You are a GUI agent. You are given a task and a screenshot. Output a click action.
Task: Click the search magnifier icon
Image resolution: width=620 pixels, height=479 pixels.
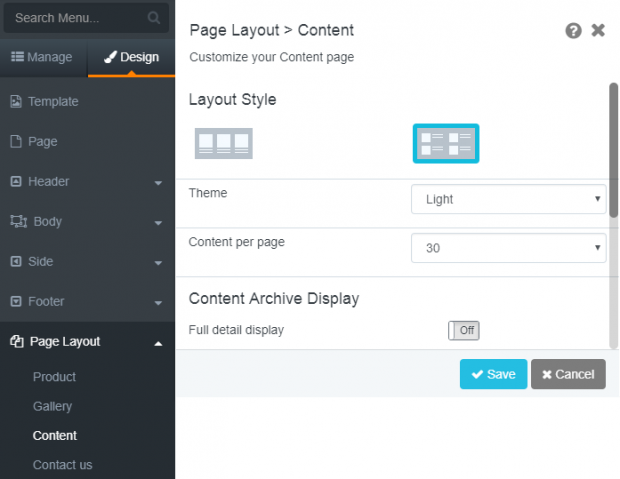154,18
